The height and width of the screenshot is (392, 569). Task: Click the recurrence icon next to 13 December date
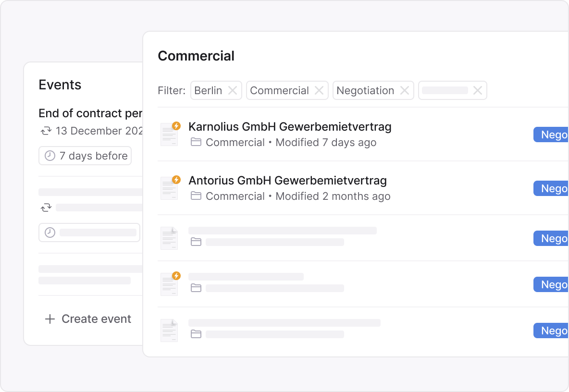[x=46, y=131]
